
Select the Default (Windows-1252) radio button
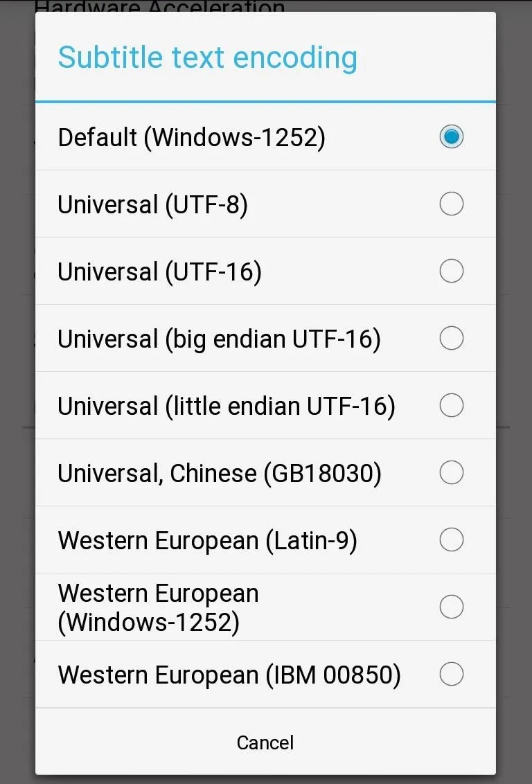pos(451,136)
